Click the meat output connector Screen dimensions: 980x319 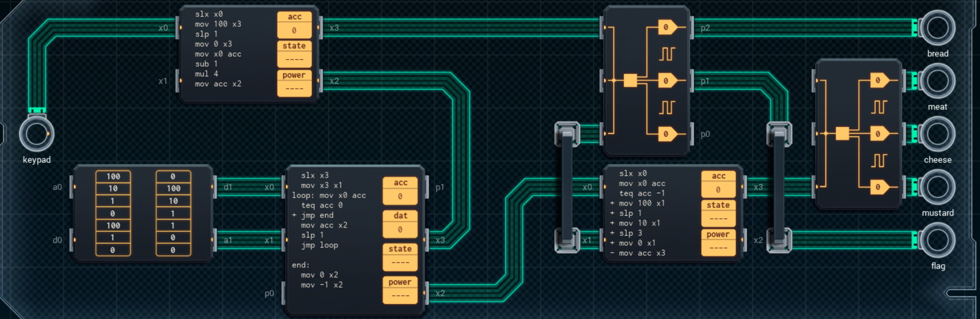pyautogui.click(x=937, y=81)
